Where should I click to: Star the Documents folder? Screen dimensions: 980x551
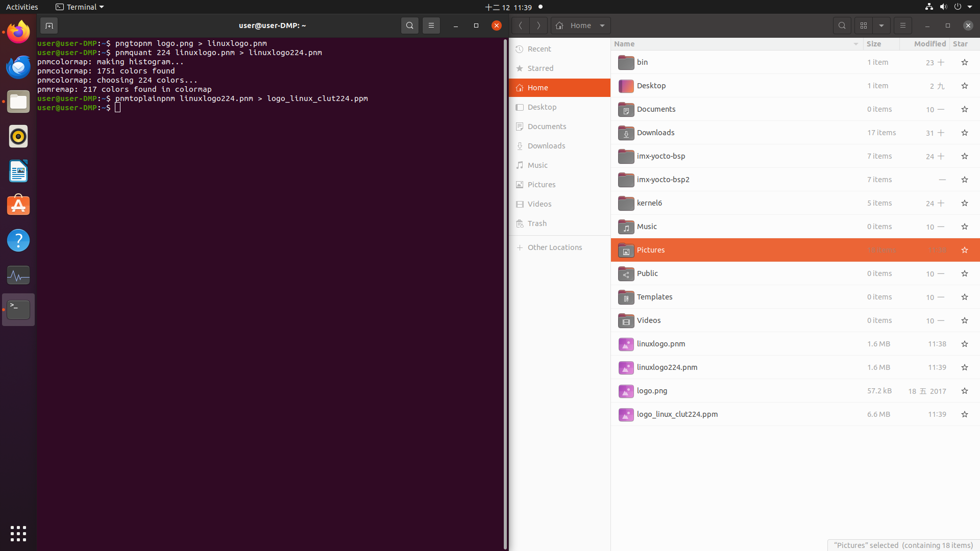[x=965, y=109]
